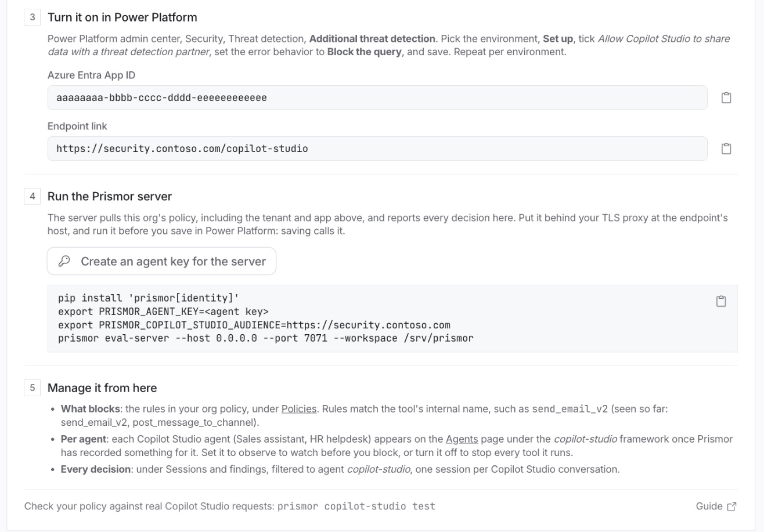Click the Endpoint link field

(377, 149)
